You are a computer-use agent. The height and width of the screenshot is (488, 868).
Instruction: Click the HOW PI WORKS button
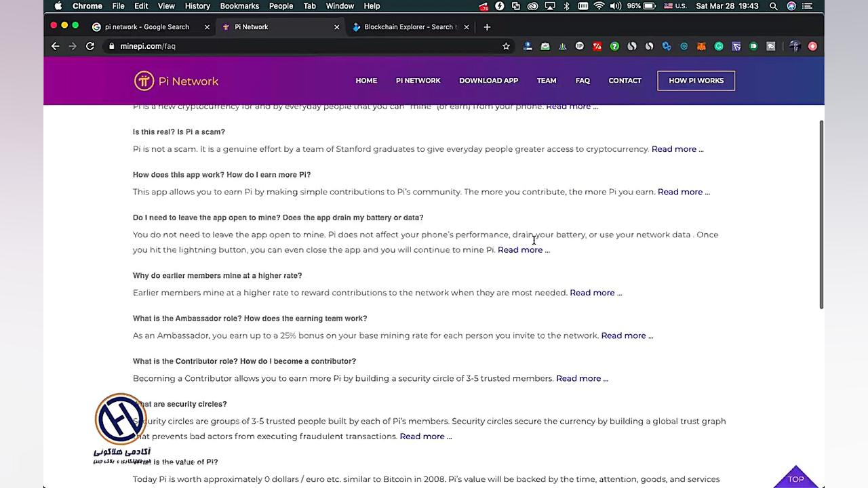coord(696,81)
